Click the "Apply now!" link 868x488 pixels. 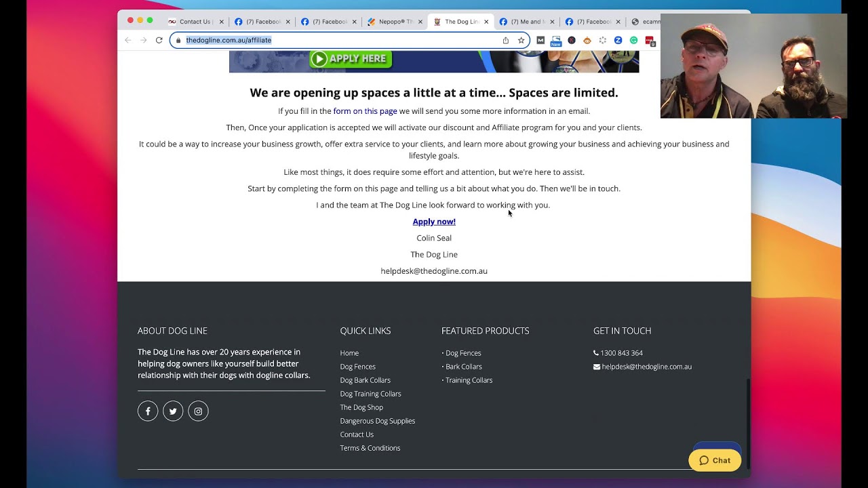pyautogui.click(x=434, y=222)
